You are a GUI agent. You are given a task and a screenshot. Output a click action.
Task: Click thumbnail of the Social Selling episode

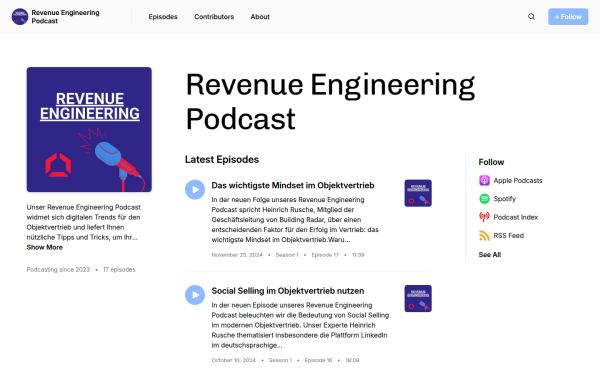[418, 298]
